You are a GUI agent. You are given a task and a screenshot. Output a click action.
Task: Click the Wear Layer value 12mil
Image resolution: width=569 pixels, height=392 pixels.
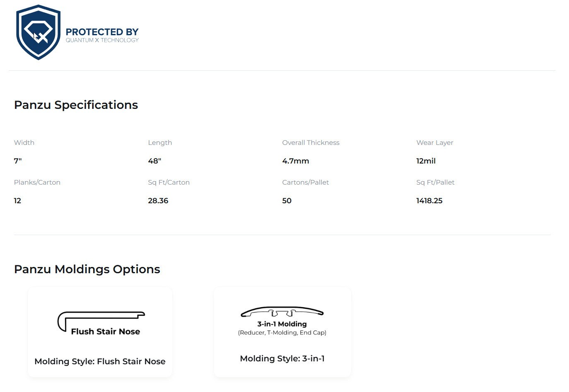pyautogui.click(x=426, y=161)
